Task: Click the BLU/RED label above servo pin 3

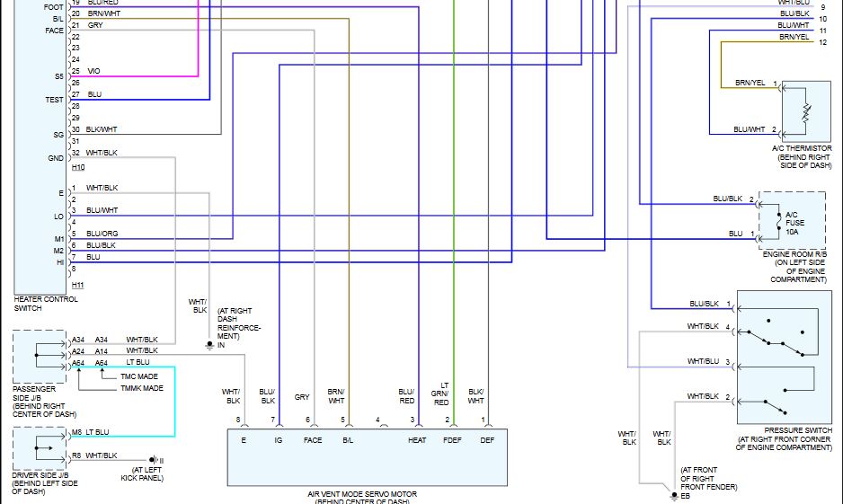Action: (x=406, y=396)
